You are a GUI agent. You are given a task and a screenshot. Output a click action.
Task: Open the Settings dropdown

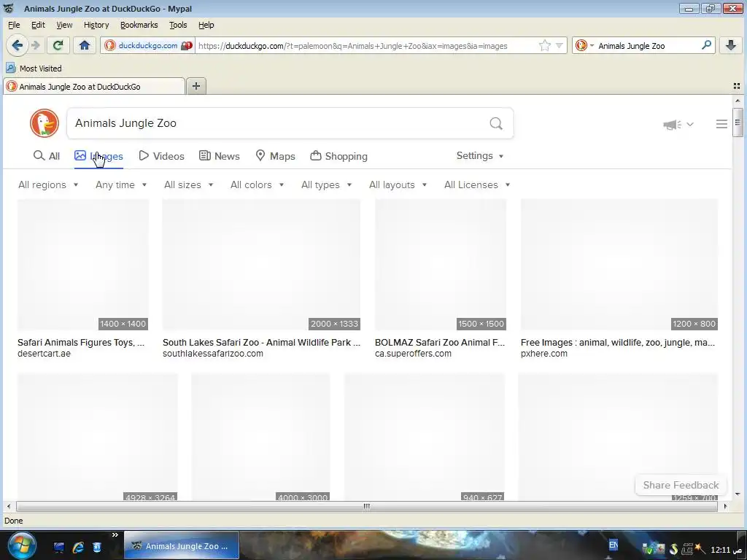(480, 156)
